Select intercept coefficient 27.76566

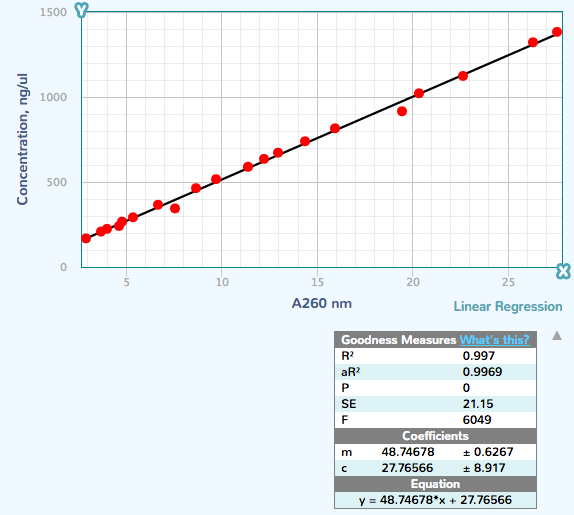pos(407,468)
